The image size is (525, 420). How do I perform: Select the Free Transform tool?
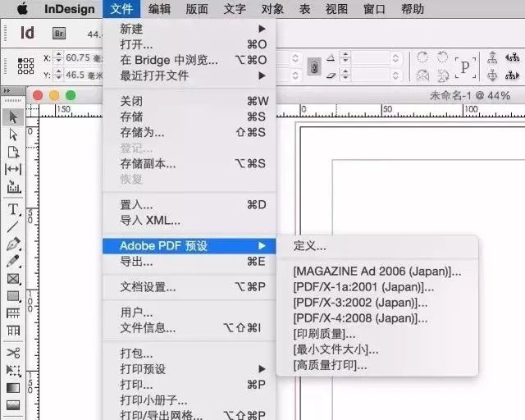[x=13, y=370]
